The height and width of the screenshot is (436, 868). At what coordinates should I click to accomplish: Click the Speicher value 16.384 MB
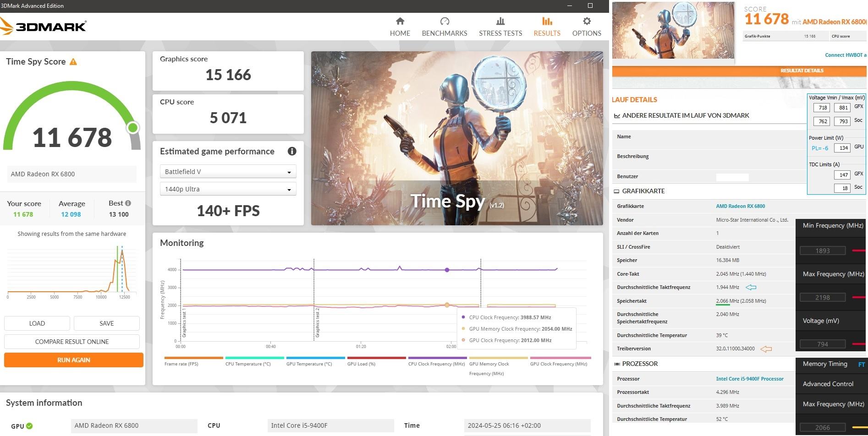tap(728, 260)
